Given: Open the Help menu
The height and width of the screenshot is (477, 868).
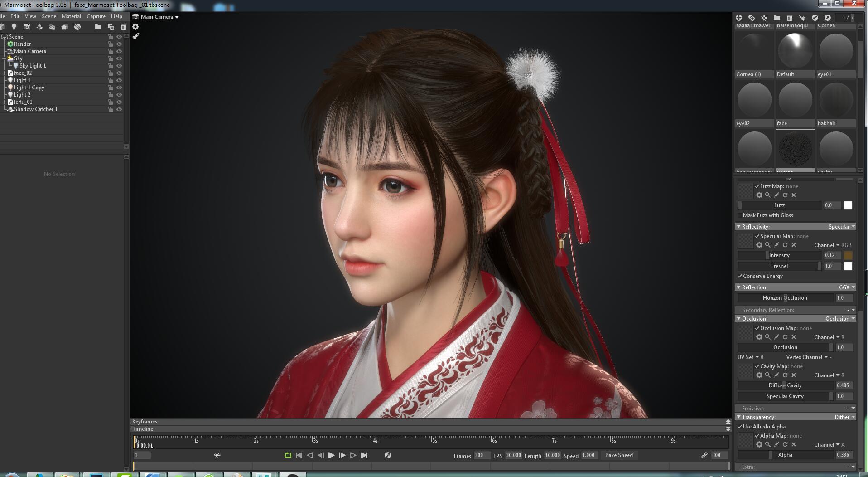Looking at the screenshot, I should pos(116,16).
